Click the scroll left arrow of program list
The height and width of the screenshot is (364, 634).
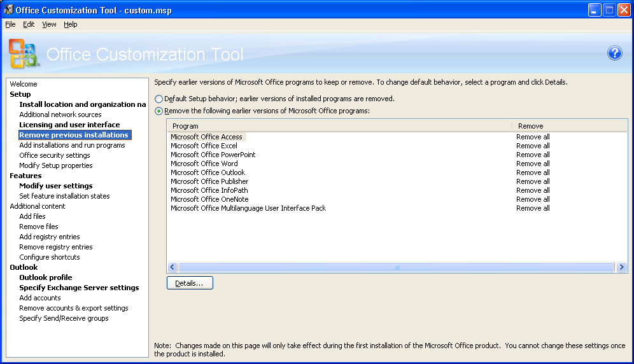click(x=173, y=267)
